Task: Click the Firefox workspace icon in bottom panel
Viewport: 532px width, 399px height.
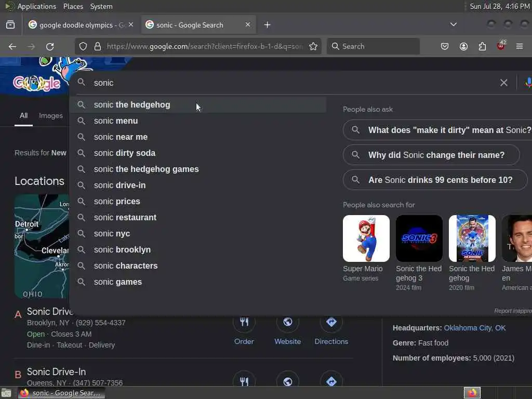Action: [472, 393]
